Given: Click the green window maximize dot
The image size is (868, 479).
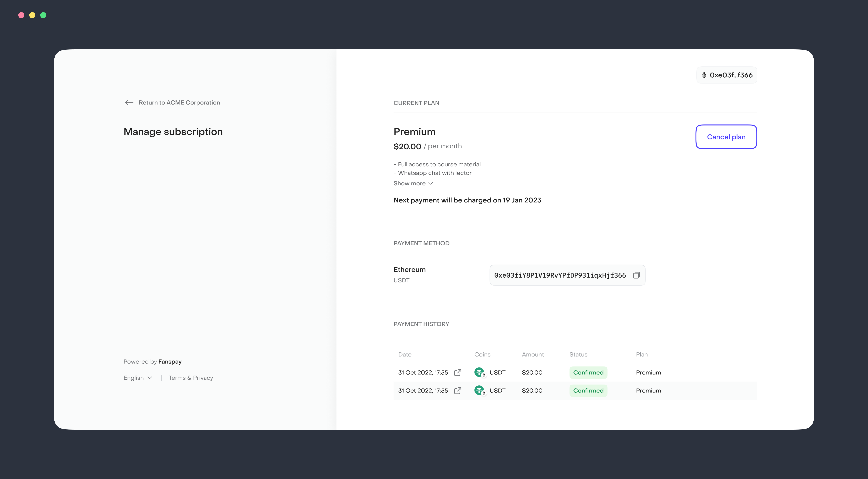Looking at the screenshot, I should coord(43,15).
